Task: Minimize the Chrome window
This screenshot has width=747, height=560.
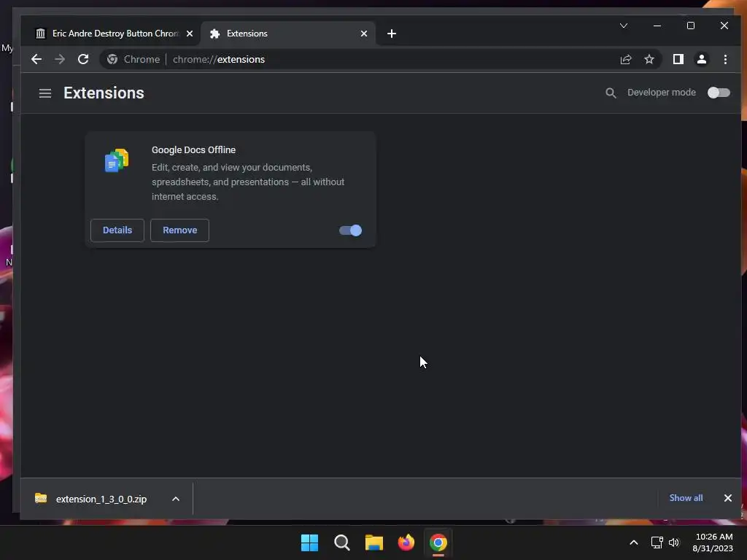Action: pyautogui.click(x=657, y=26)
